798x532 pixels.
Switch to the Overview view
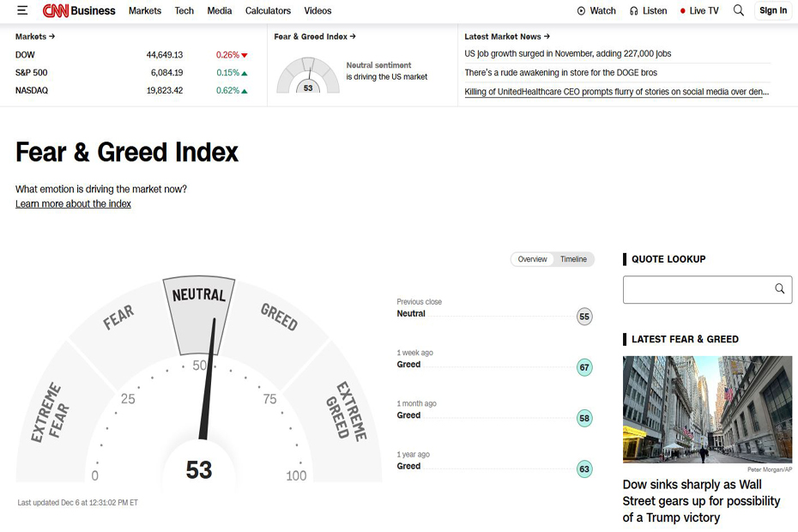coord(532,259)
